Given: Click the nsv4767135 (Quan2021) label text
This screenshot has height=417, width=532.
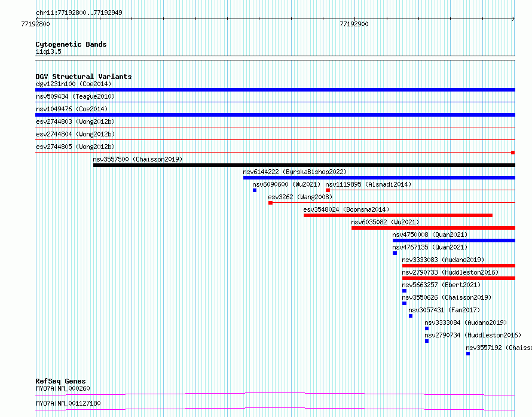Looking at the screenshot, I should (x=430, y=247).
